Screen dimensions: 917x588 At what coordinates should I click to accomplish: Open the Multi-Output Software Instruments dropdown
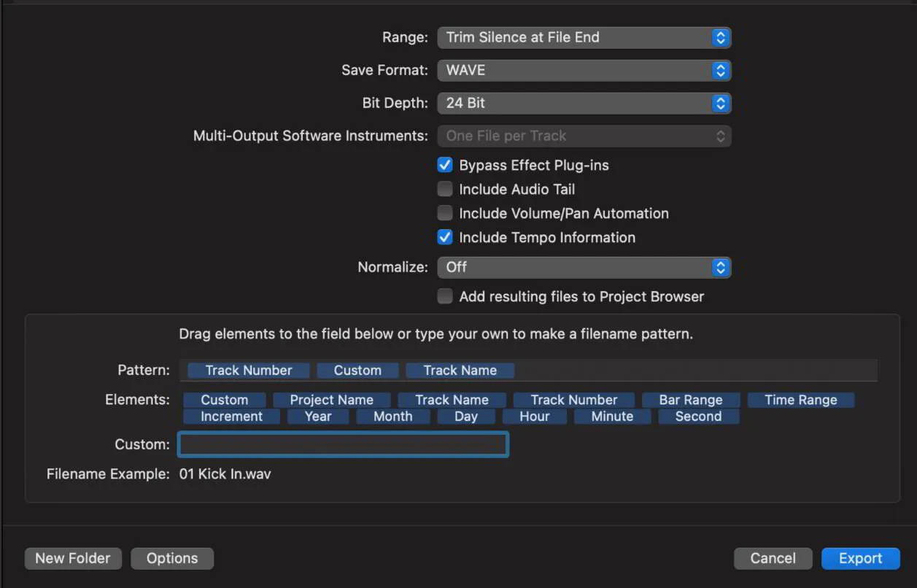click(584, 136)
